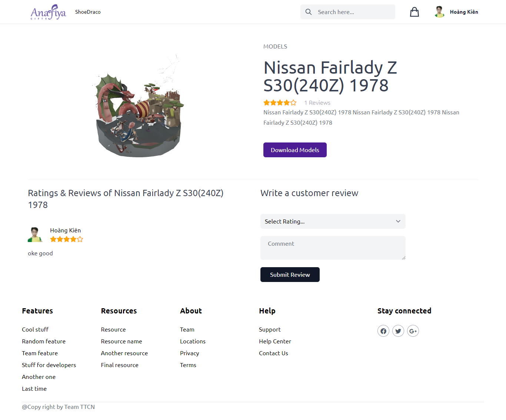The width and height of the screenshot is (506, 420).
Task: Open Hoàng Kiên profile avatar in header
Action: pos(440,12)
